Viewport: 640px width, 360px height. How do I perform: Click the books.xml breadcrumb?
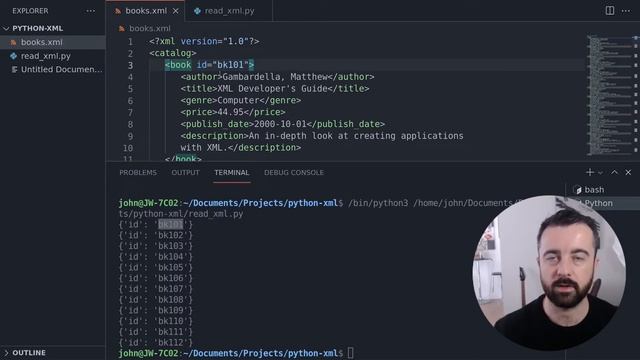149,29
